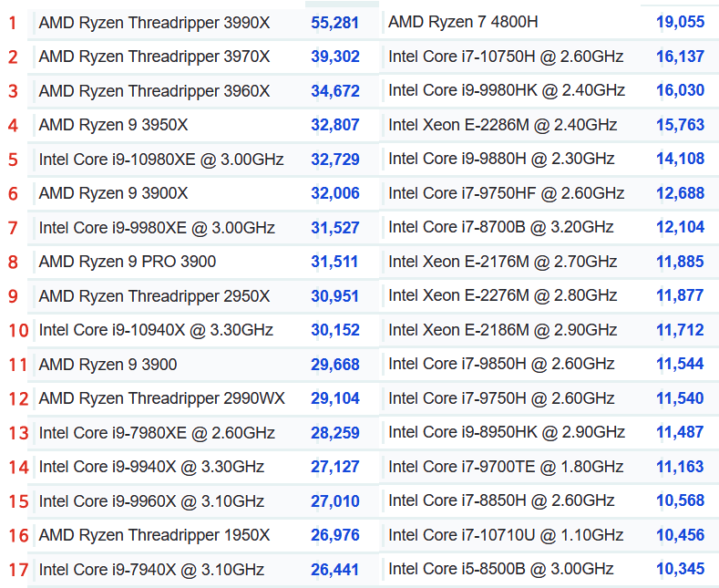Select Intel Core i9-10940X @ 3.30GHz
Viewport: 719px width, 588px height.
[x=156, y=330]
